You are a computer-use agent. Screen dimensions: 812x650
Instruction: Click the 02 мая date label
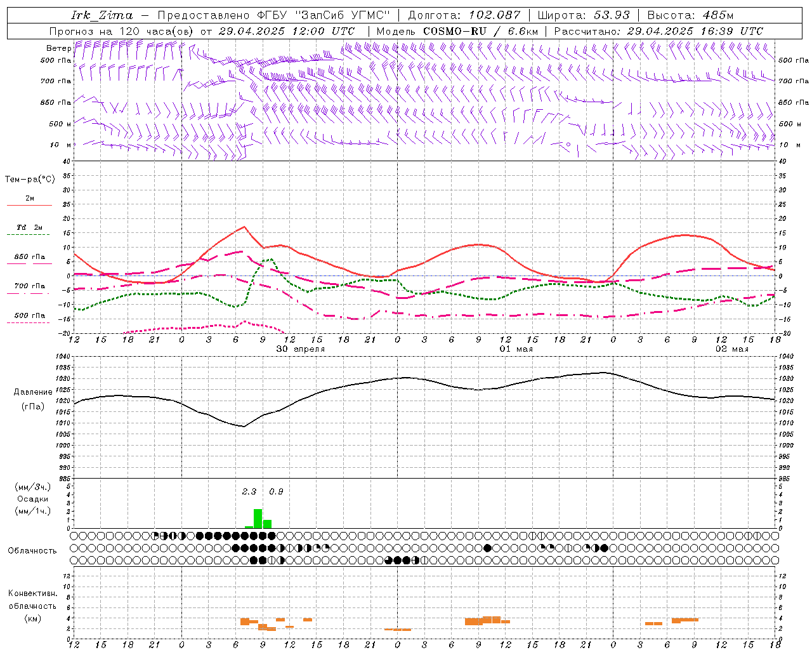(x=732, y=349)
